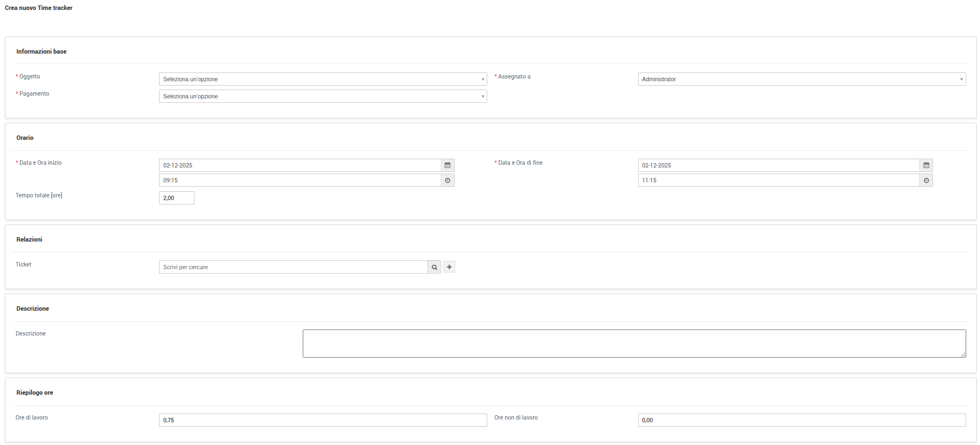980x445 pixels.
Task: Open clock picker for start time
Action: coord(447,180)
